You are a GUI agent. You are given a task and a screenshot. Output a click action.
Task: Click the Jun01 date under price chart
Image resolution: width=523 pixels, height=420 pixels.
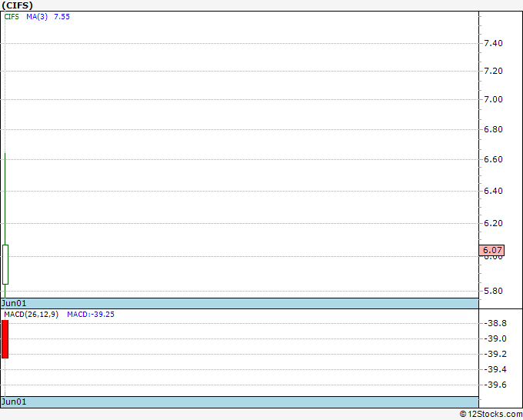(x=14, y=303)
